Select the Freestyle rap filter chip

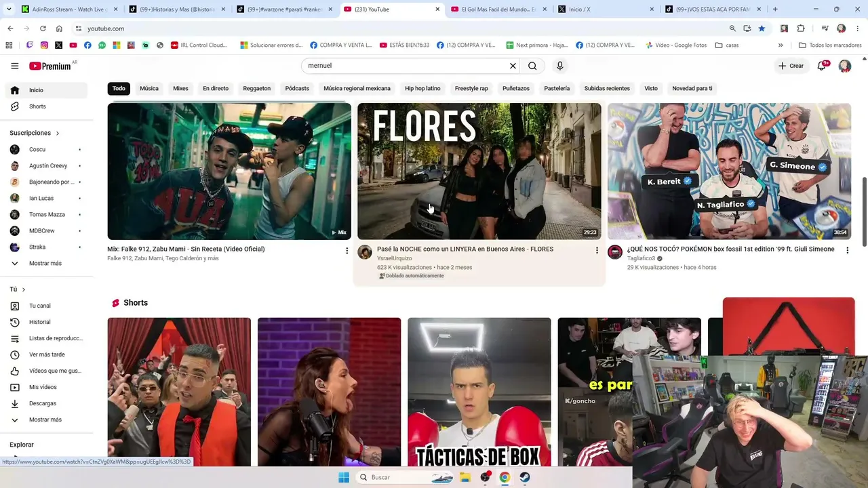coord(471,88)
